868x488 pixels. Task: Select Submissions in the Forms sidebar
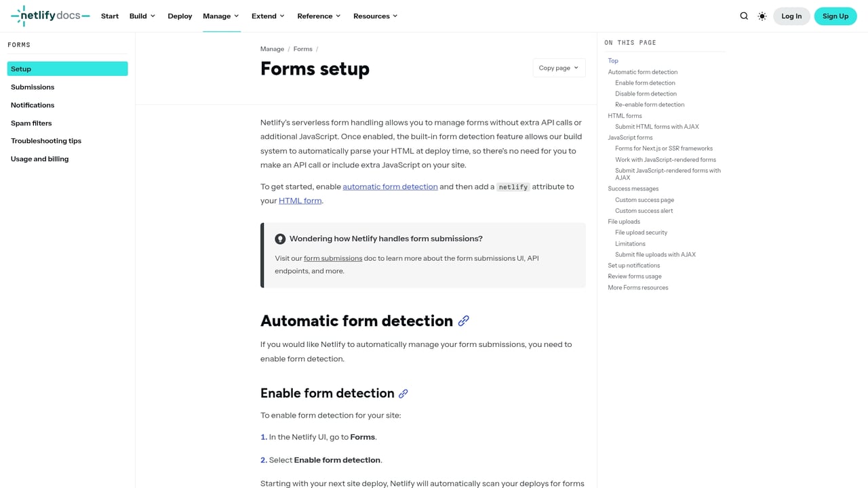[x=32, y=87]
